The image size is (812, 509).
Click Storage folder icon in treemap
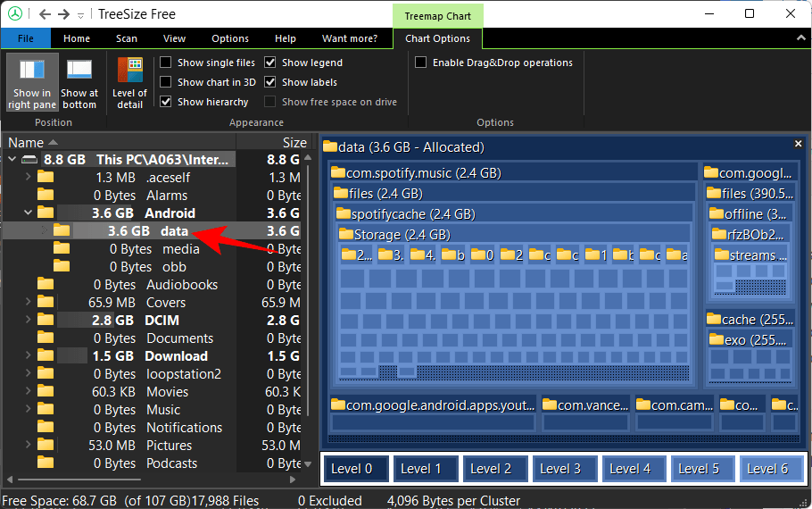[x=346, y=234]
